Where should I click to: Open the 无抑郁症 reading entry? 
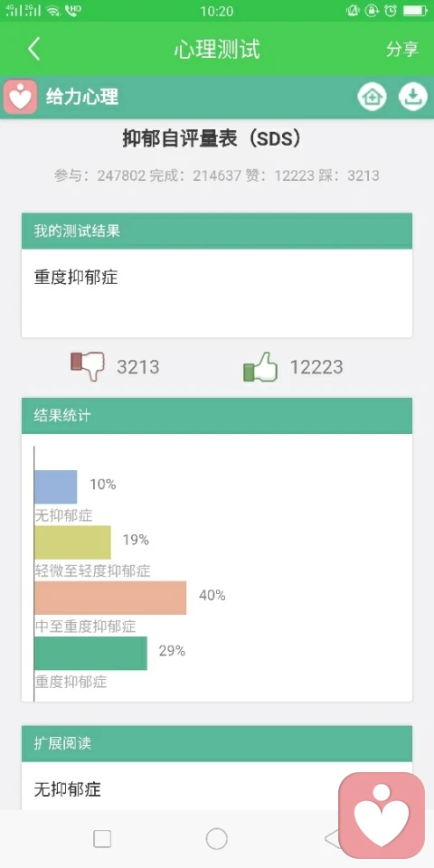68,788
